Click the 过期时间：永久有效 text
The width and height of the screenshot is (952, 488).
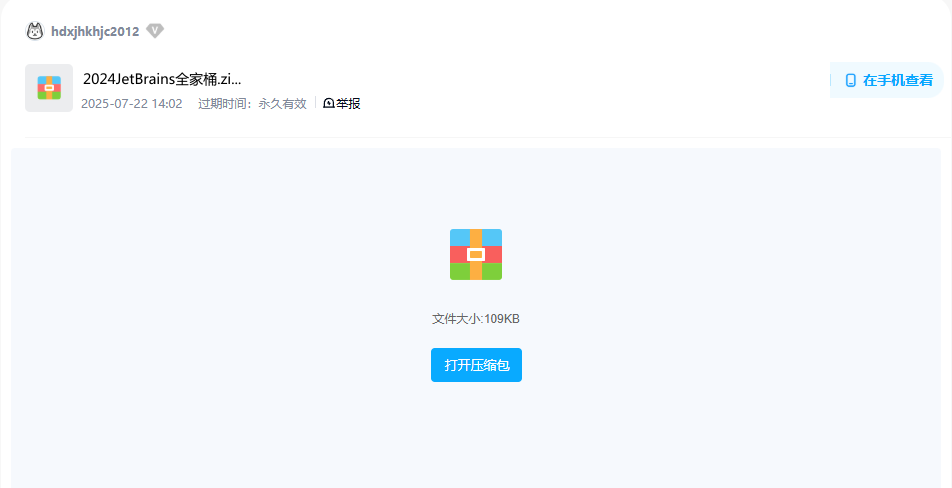pyautogui.click(x=252, y=104)
